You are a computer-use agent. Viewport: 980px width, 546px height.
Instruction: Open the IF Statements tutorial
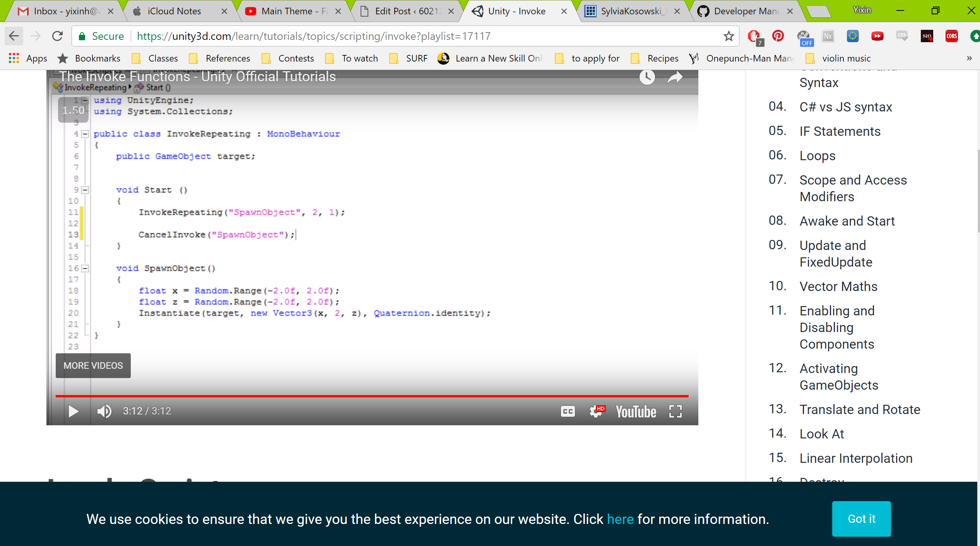tap(840, 131)
